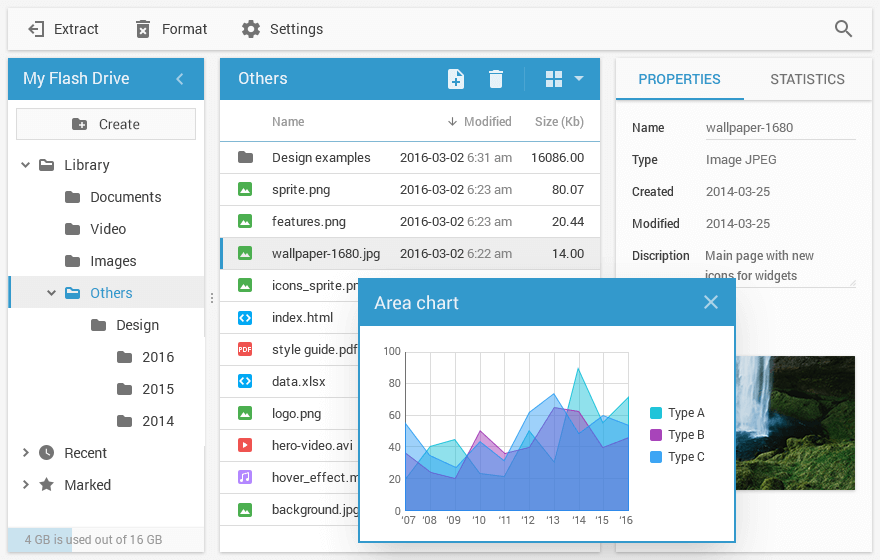The image size is (880, 560).
Task: Click the PDF icon of style guide
Action: point(245,349)
